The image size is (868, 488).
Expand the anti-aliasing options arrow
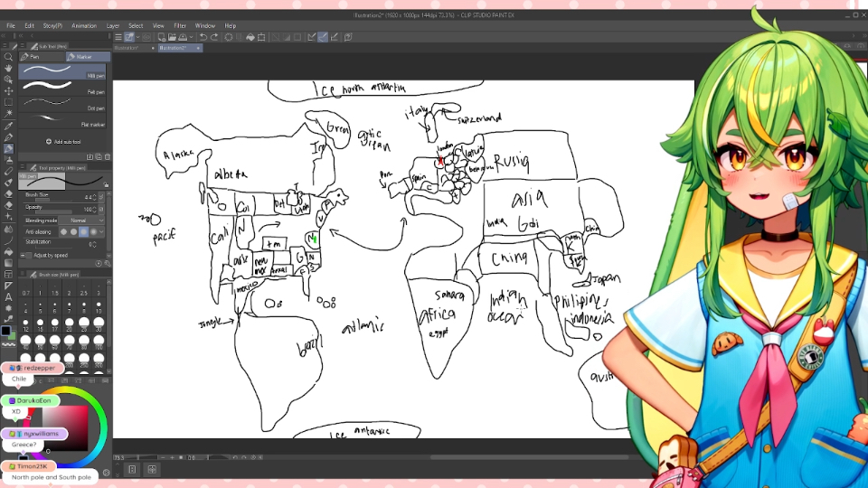(x=101, y=232)
